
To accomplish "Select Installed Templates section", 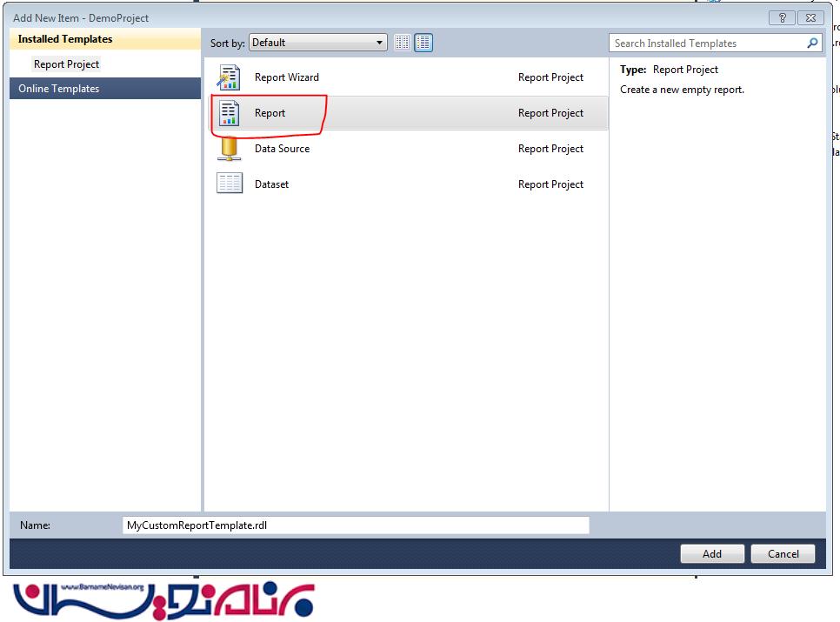I will tap(105, 39).
